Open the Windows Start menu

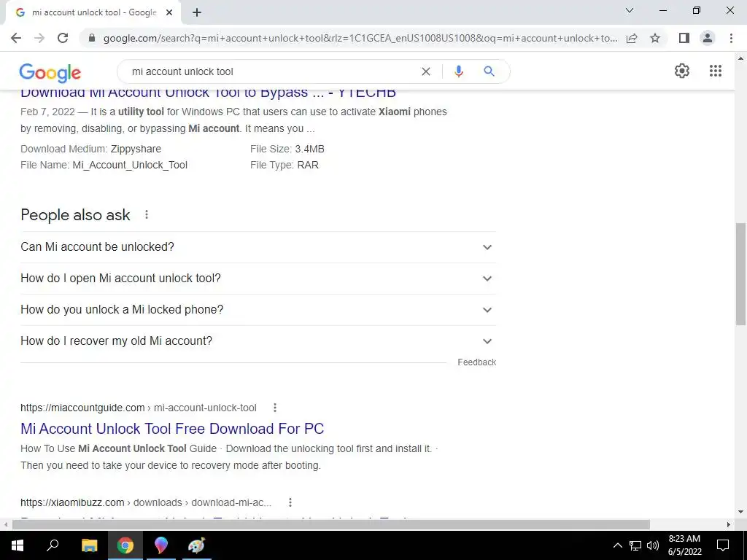point(18,545)
